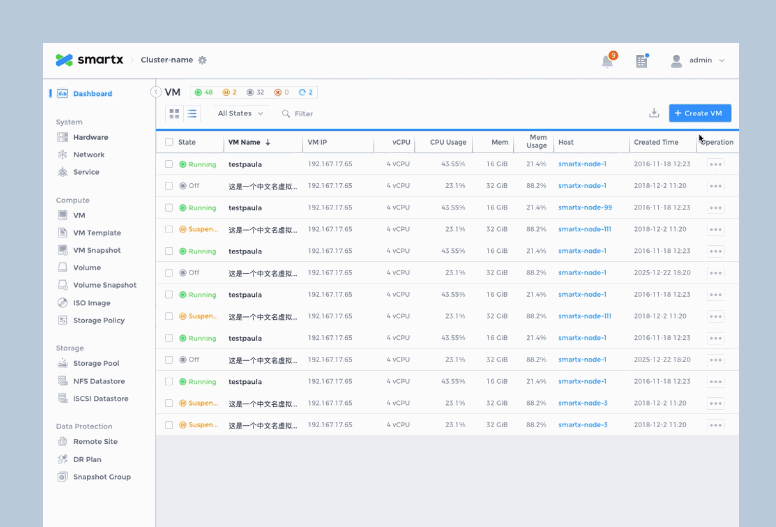The width and height of the screenshot is (776, 527).
Task: Click the Cluster-name breadcrumb
Action: pyautogui.click(x=167, y=60)
